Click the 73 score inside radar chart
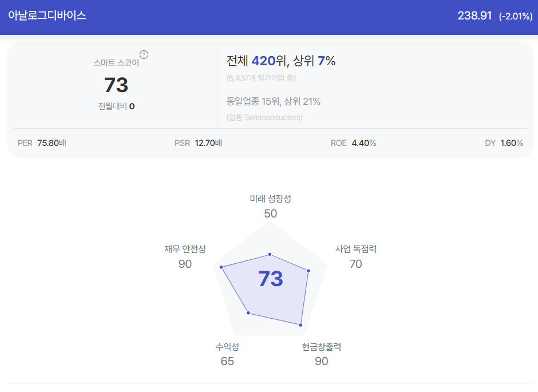 click(x=271, y=279)
